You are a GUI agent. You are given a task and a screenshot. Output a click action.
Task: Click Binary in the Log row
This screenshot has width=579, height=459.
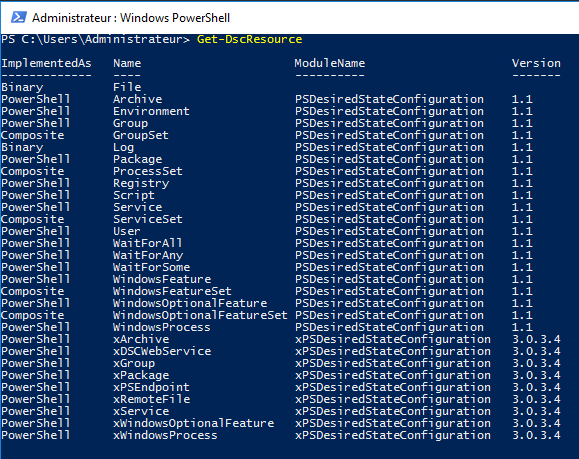pos(22,147)
